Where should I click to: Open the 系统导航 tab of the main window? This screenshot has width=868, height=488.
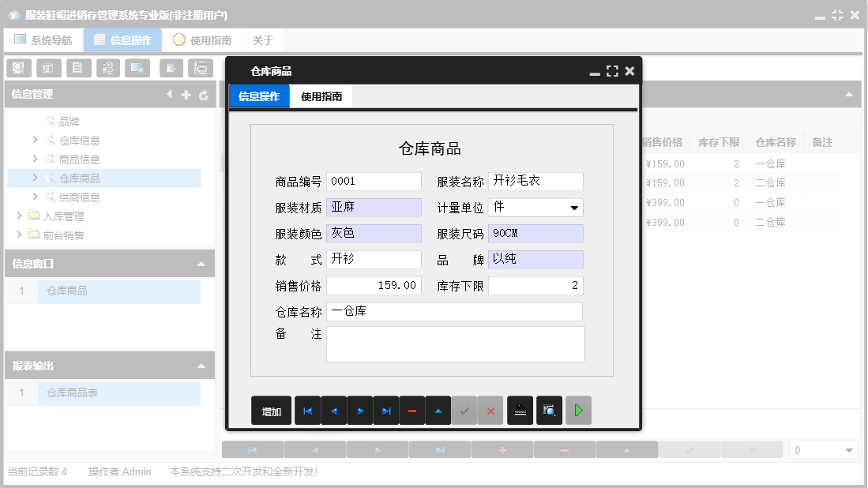pos(48,39)
